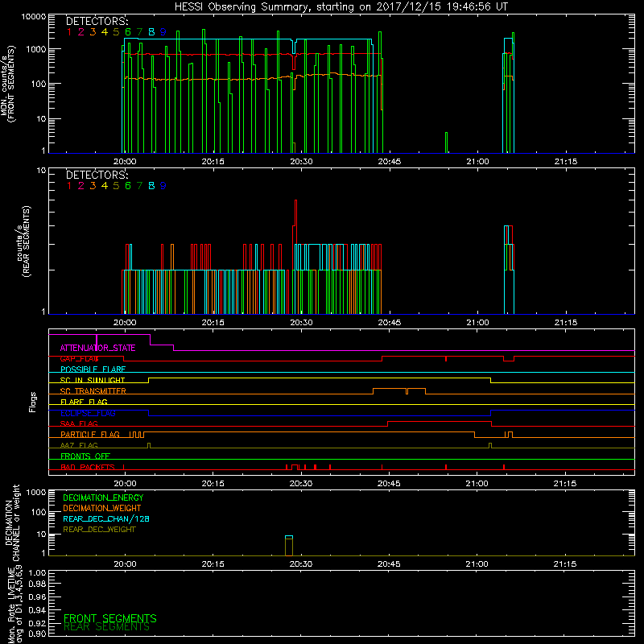Click the 0.94 tick on the livetime axis

coord(37,609)
